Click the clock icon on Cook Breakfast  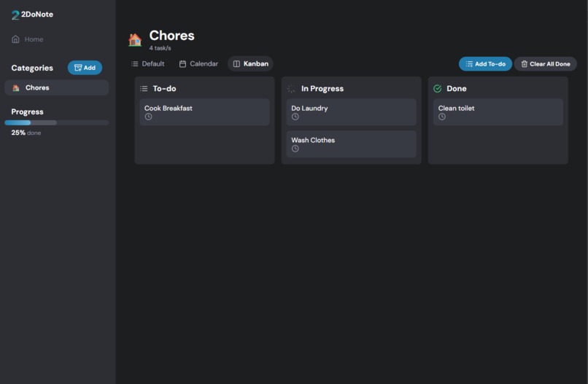click(x=149, y=117)
